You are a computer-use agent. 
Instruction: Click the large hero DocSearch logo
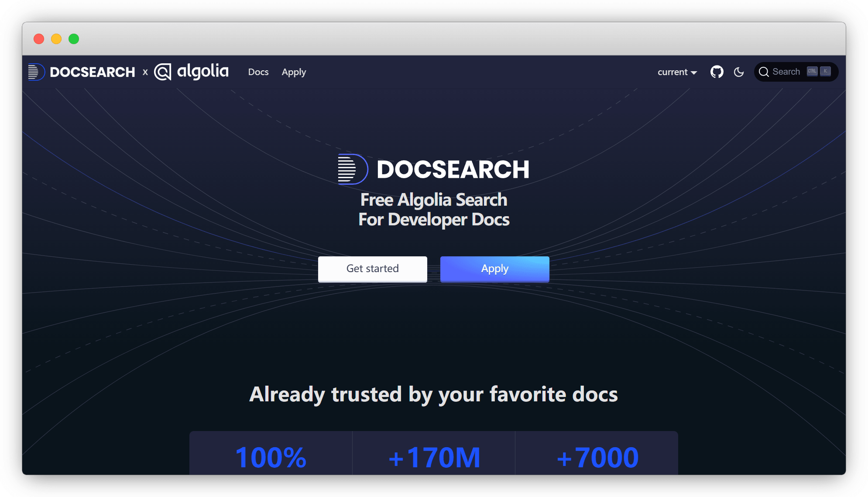click(x=433, y=169)
